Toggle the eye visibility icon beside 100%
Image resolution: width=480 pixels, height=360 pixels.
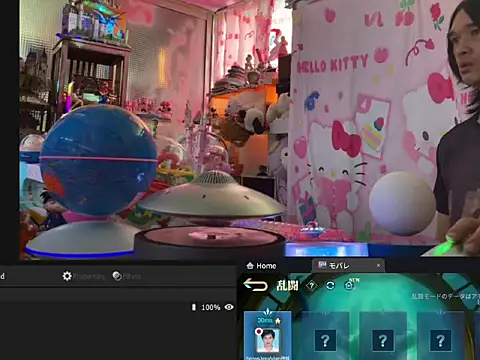pyautogui.click(x=229, y=307)
